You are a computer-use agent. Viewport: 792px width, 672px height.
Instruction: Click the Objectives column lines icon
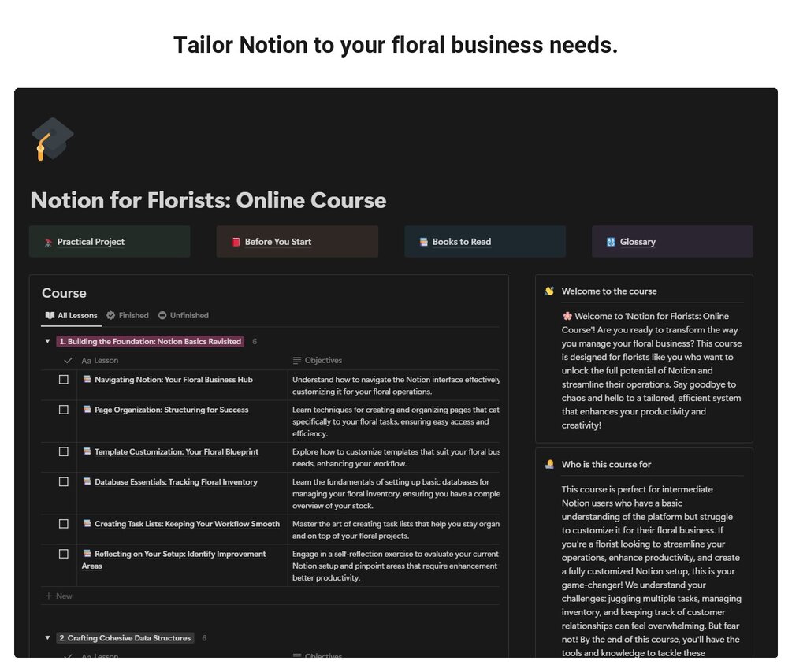(297, 361)
